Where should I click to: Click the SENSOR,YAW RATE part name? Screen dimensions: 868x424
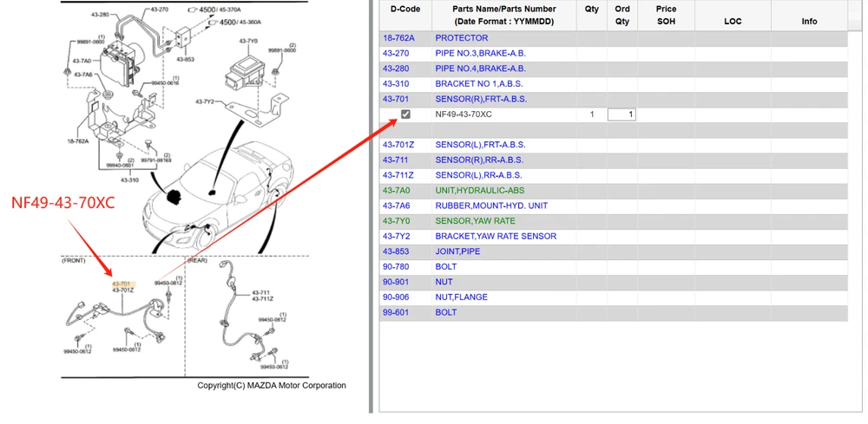[475, 221]
